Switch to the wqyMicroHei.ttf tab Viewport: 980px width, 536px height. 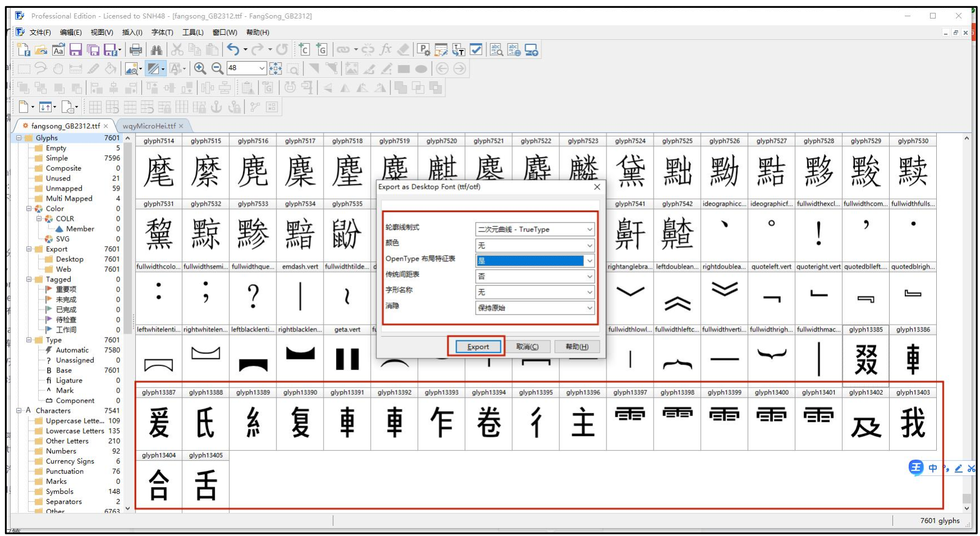tap(150, 126)
